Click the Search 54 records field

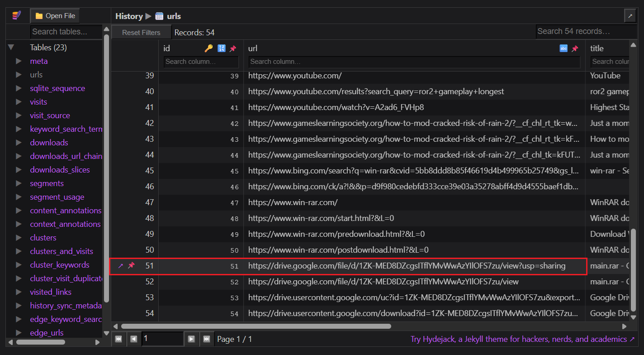(x=586, y=31)
